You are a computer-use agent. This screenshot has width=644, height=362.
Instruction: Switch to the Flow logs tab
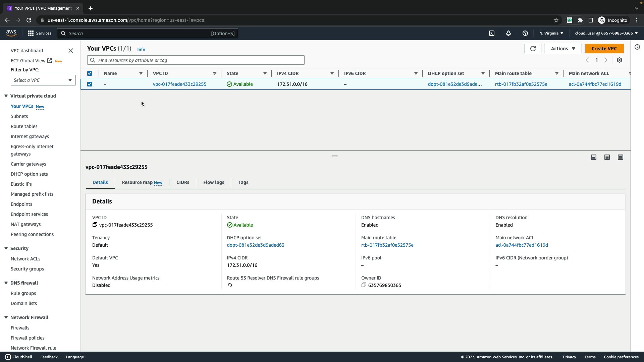[x=213, y=182]
